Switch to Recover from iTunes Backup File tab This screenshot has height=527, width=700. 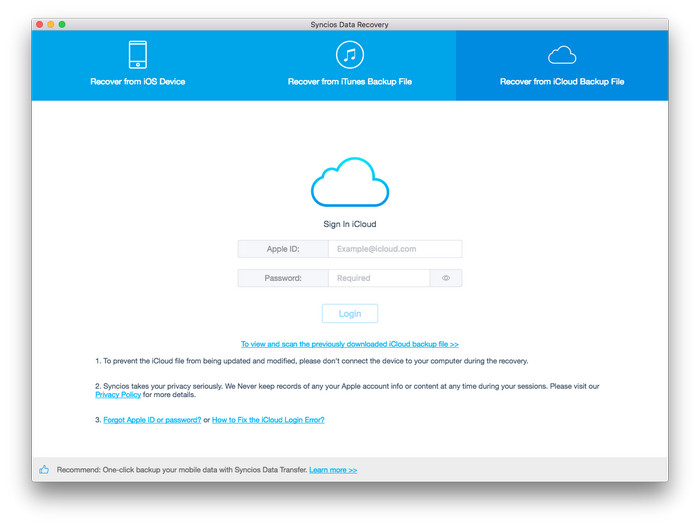coord(350,65)
